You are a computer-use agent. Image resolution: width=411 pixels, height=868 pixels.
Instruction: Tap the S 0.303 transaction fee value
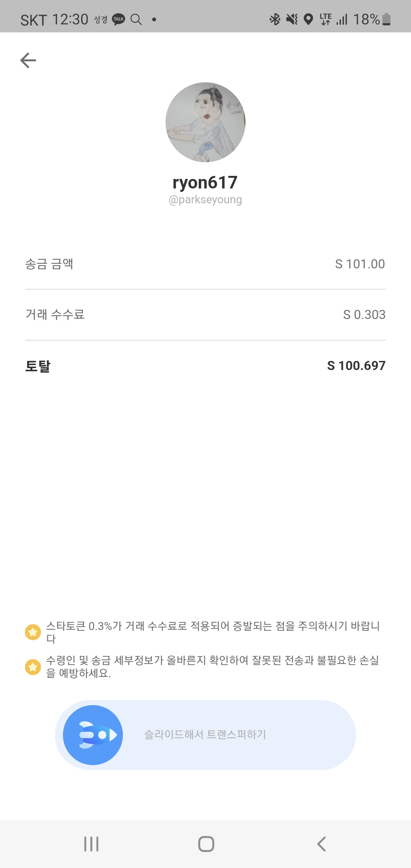(x=364, y=314)
